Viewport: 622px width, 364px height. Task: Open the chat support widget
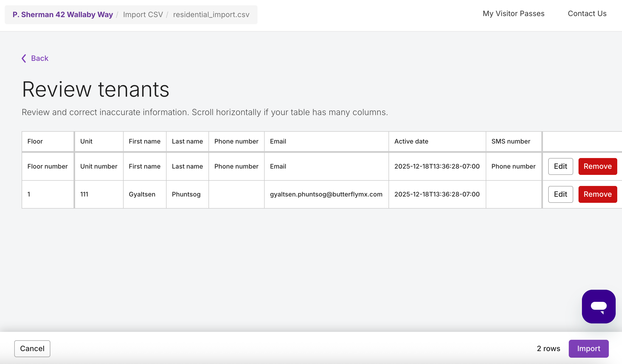[599, 306]
